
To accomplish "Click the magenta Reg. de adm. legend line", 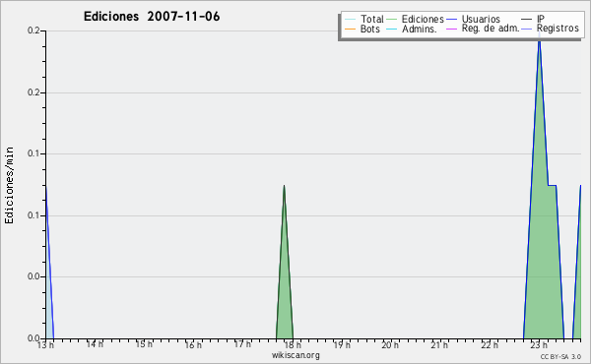I will click(451, 29).
